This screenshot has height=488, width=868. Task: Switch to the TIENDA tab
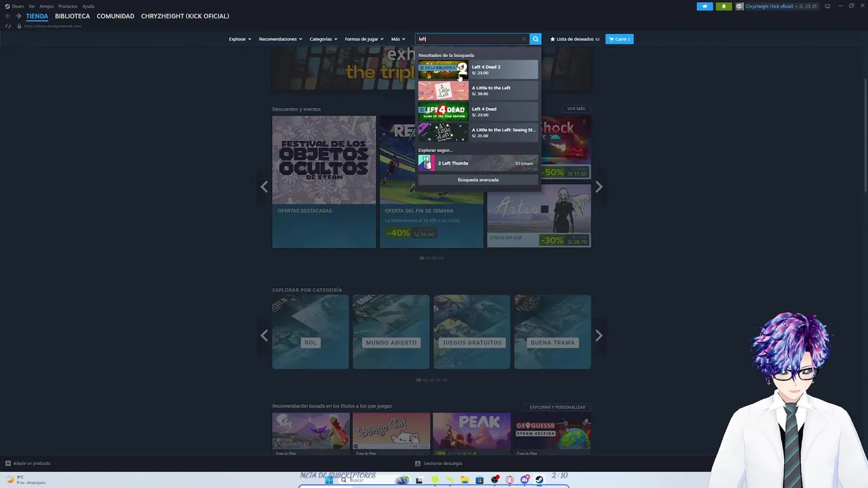[37, 16]
